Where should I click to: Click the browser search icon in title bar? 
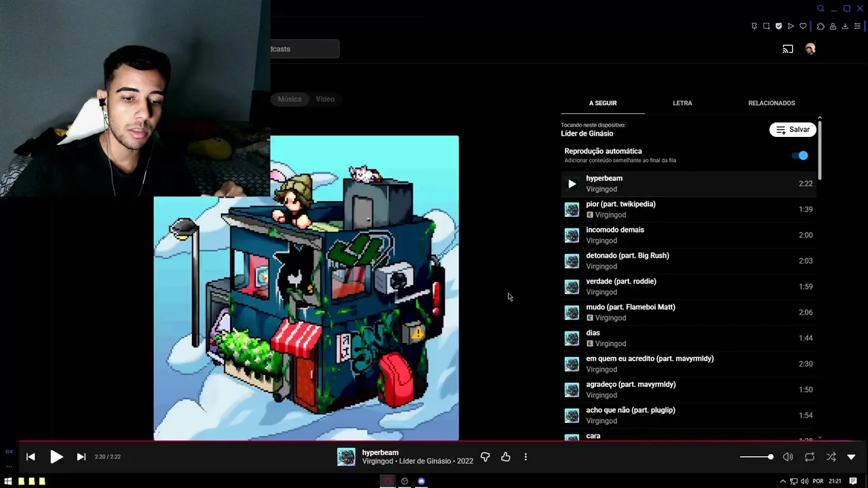(821, 9)
